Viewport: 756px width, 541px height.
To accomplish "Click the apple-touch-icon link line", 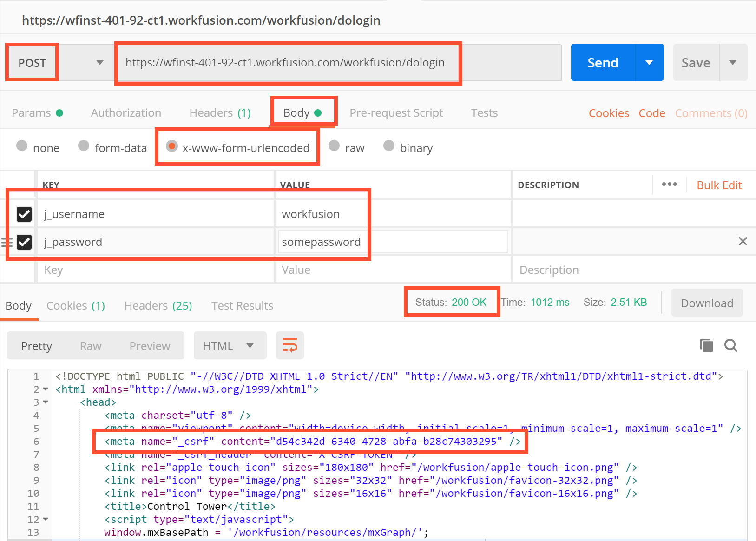I will tap(371, 467).
